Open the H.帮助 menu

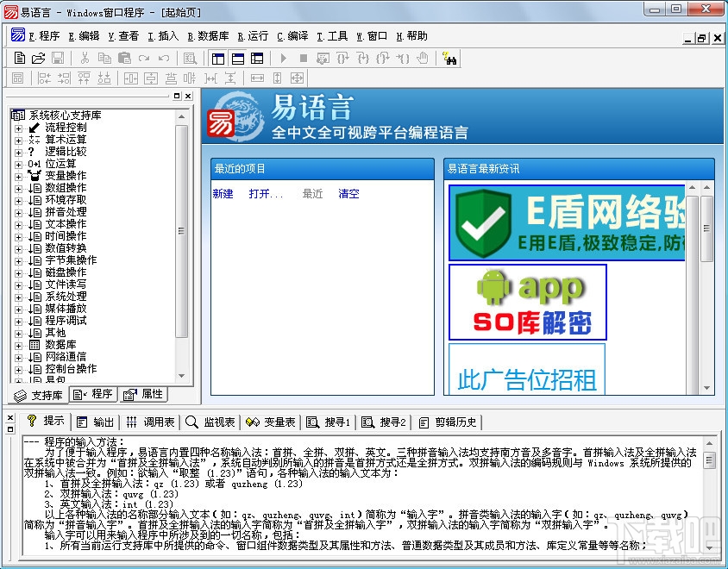click(x=411, y=36)
